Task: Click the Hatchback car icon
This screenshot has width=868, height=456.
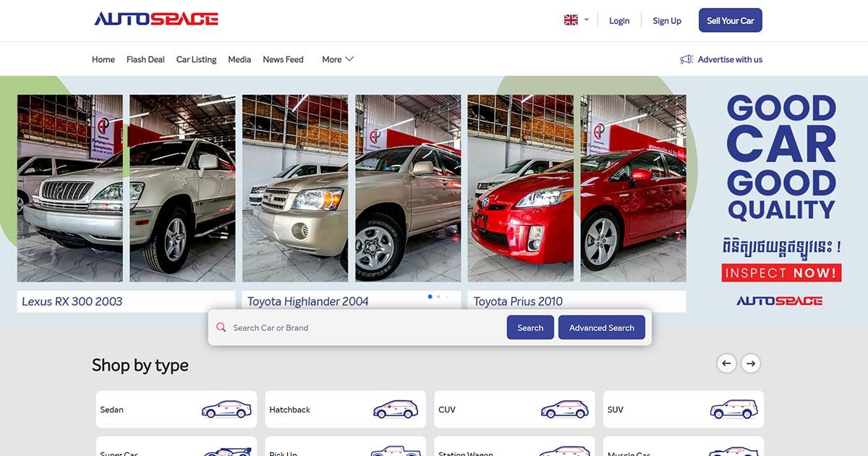Action: [396, 409]
